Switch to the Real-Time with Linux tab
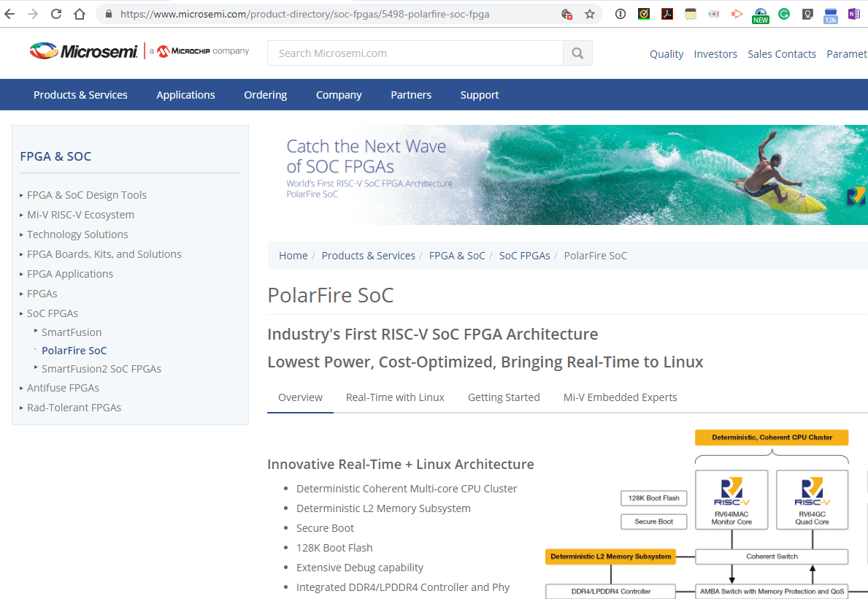This screenshot has height=599, width=868. [395, 397]
